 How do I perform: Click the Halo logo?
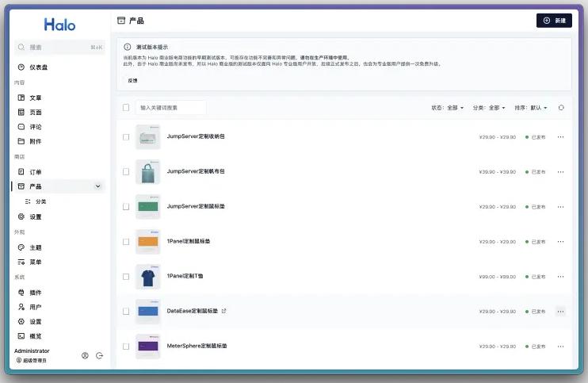click(x=59, y=25)
